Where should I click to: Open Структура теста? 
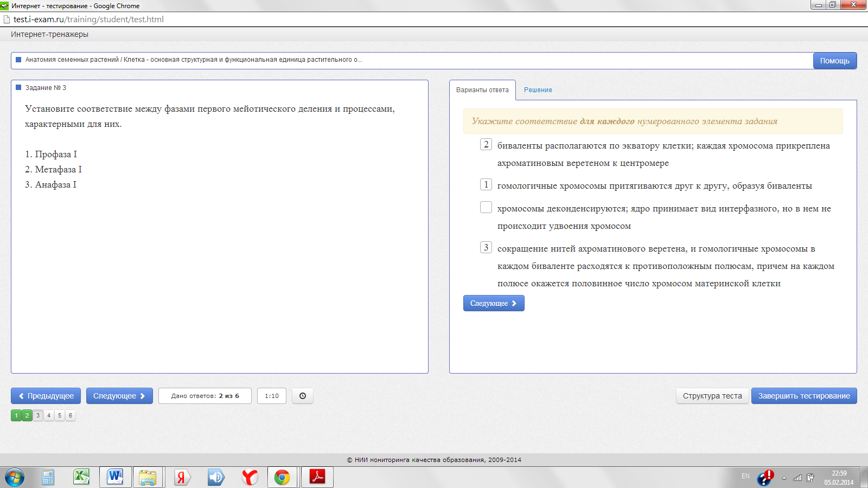[x=712, y=396]
